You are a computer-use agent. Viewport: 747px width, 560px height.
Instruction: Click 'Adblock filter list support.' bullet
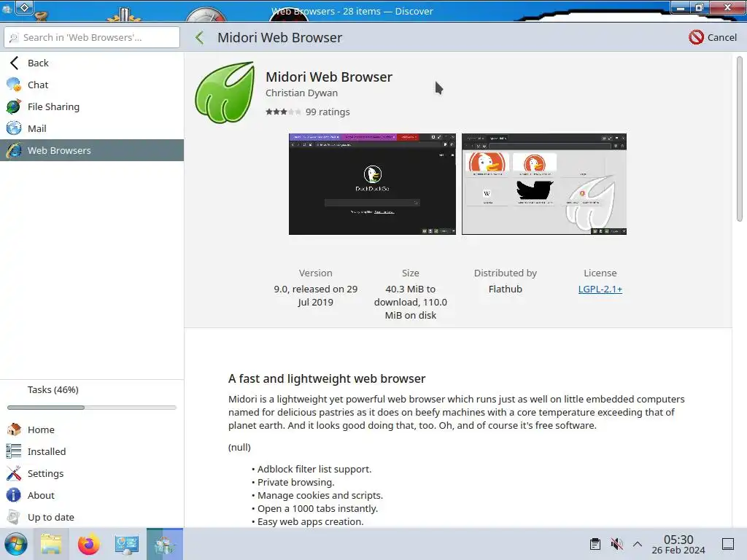(314, 469)
